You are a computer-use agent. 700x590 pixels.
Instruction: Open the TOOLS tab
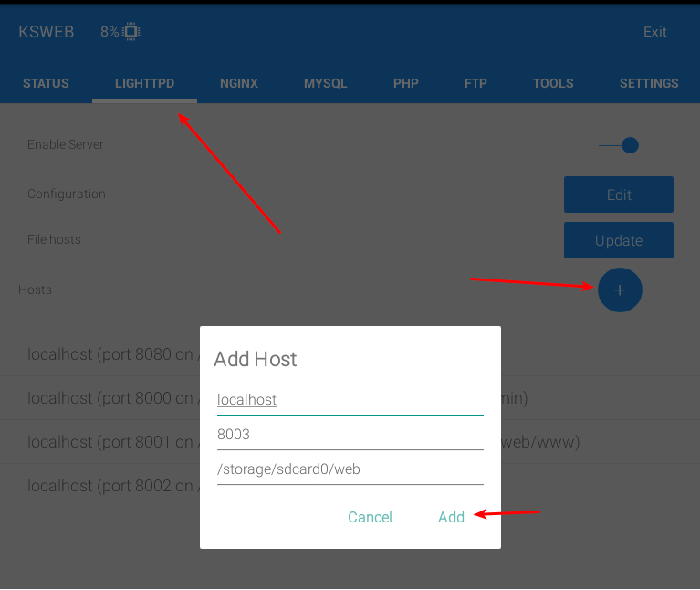point(553,83)
